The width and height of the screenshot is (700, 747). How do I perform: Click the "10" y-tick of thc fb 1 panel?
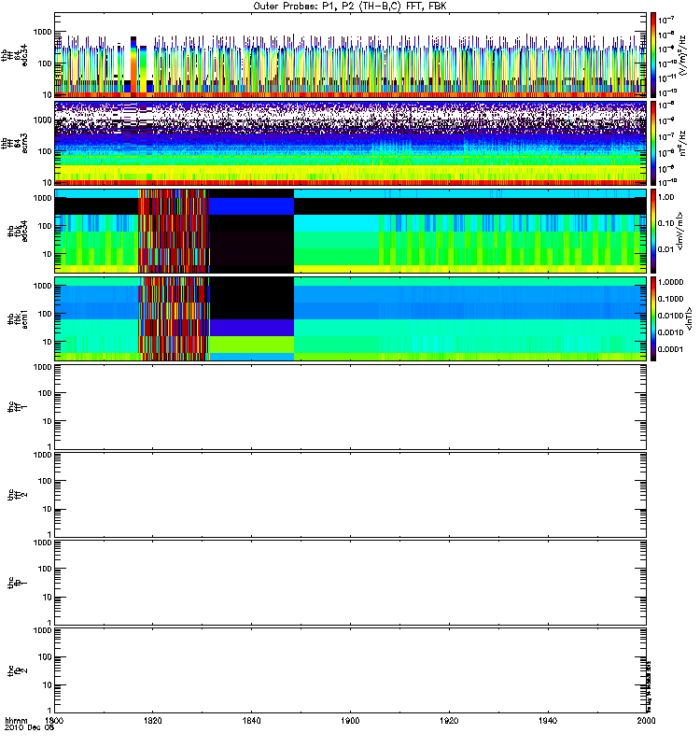click(48, 598)
